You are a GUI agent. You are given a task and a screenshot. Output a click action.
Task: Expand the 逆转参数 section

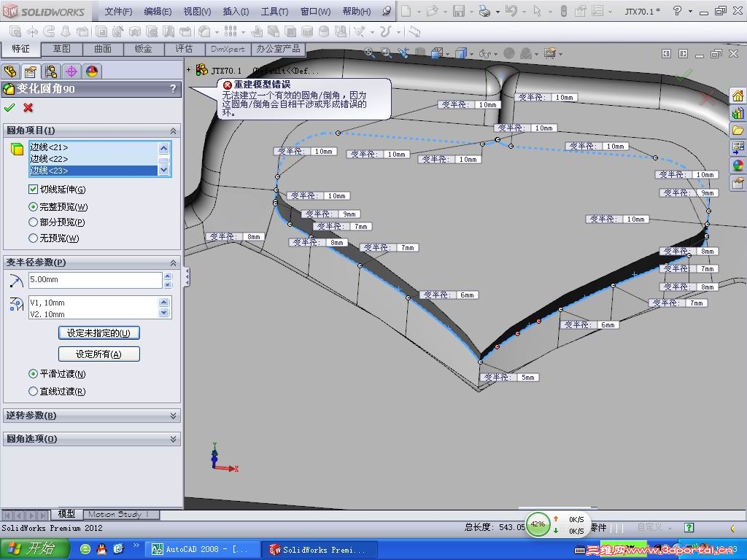tap(173, 416)
